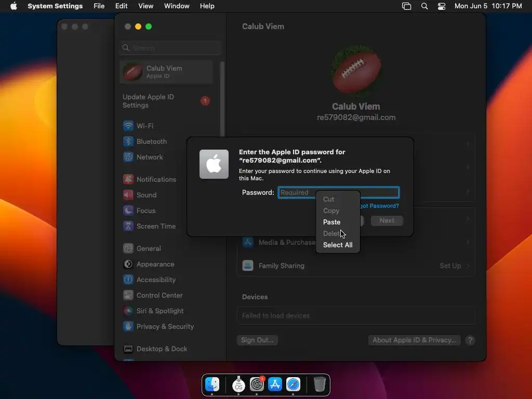Image resolution: width=532 pixels, height=399 pixels.
Task: Open the Accessibility icon in sidebar
Action: tap(128, 280)
